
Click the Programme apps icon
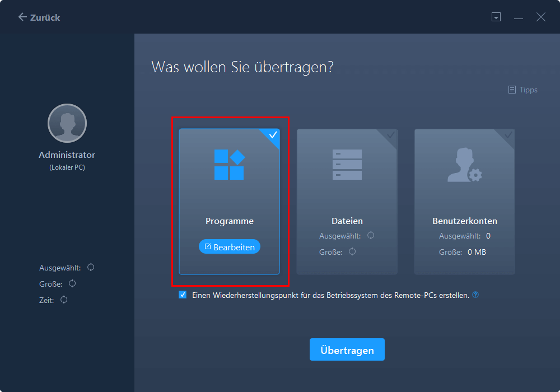click(229, 165)
